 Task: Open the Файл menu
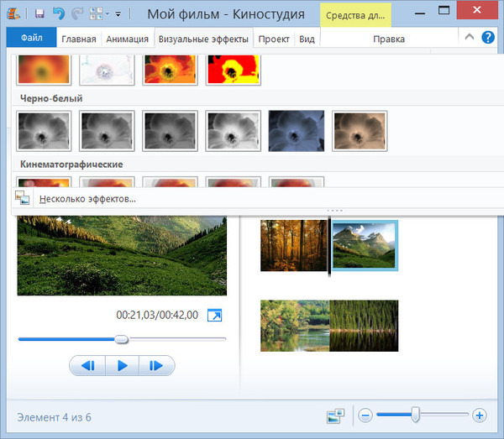[x=31, y=39]
